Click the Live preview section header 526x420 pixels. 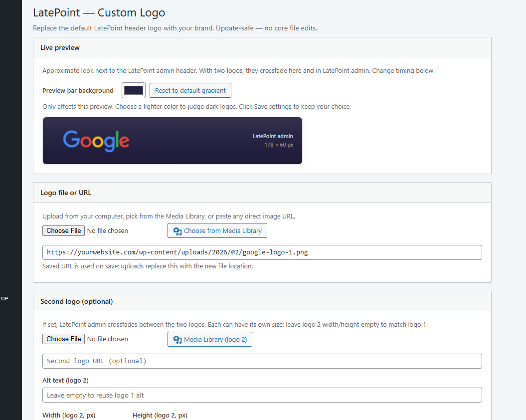coord(60,47)
